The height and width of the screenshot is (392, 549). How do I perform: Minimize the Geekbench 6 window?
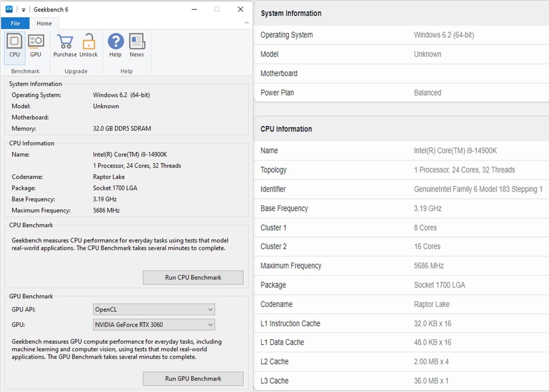tap(194, 9)
